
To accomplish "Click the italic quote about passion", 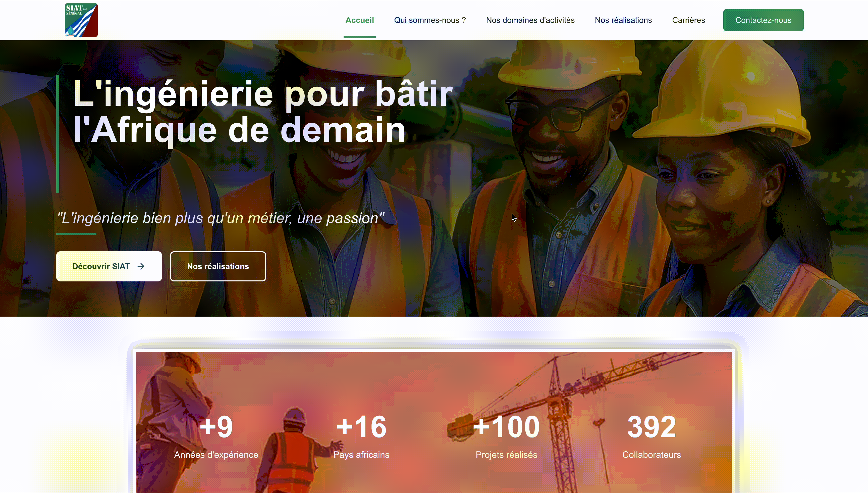I will coord(221,218).
